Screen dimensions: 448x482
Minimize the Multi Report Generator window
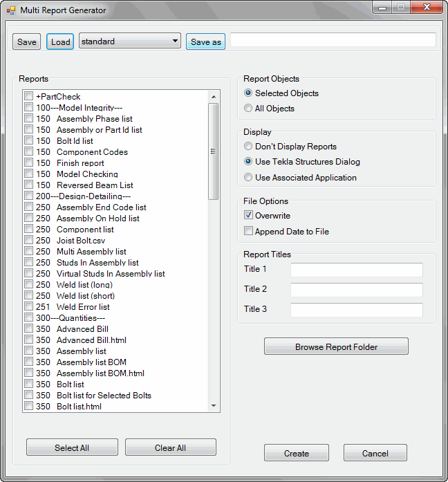point(382,8)
